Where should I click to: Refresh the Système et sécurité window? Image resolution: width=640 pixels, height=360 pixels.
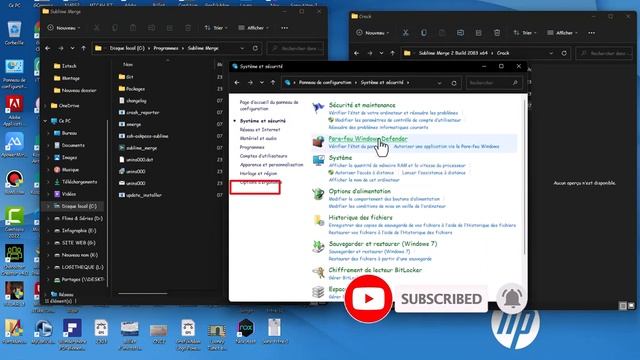454,83
